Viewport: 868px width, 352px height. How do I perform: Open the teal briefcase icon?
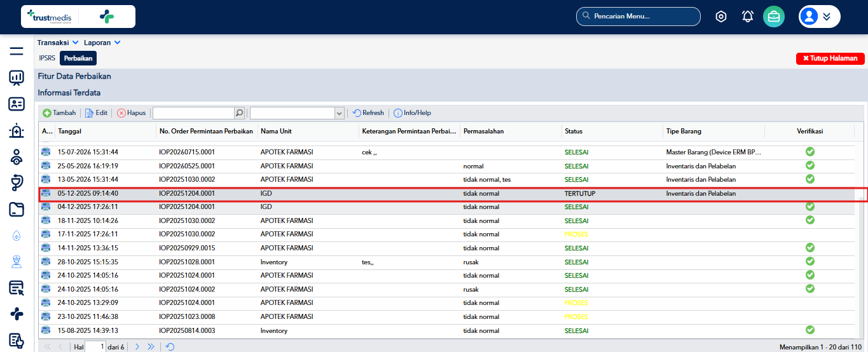coord(774,17)
